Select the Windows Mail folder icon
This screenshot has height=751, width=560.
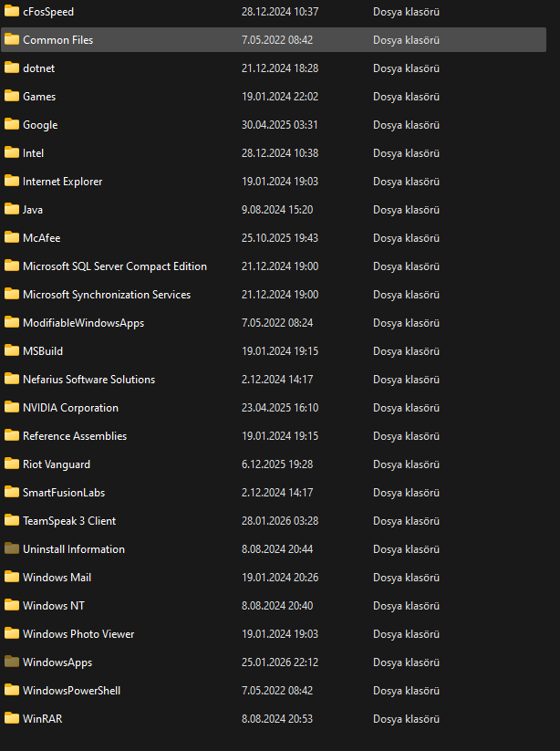point(12,576)
